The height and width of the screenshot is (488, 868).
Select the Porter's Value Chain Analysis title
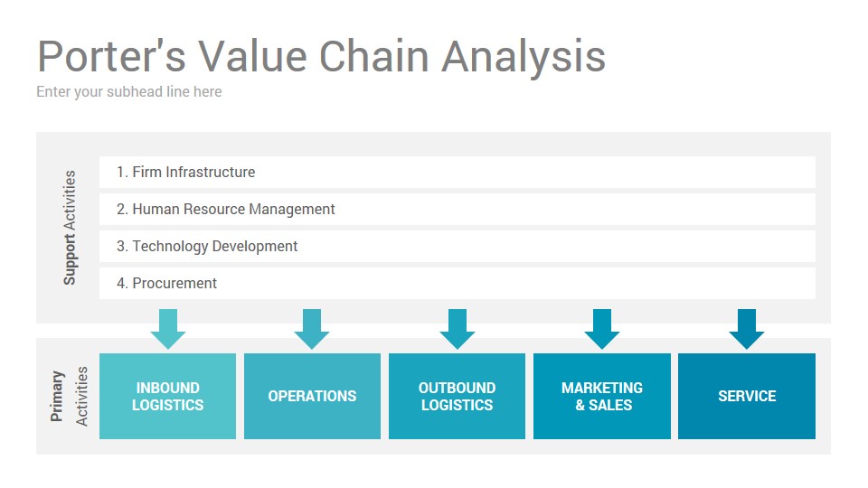(322, 56)
